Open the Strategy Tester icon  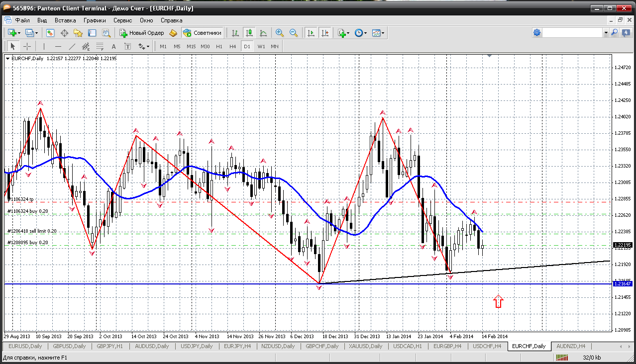(106, 33)
